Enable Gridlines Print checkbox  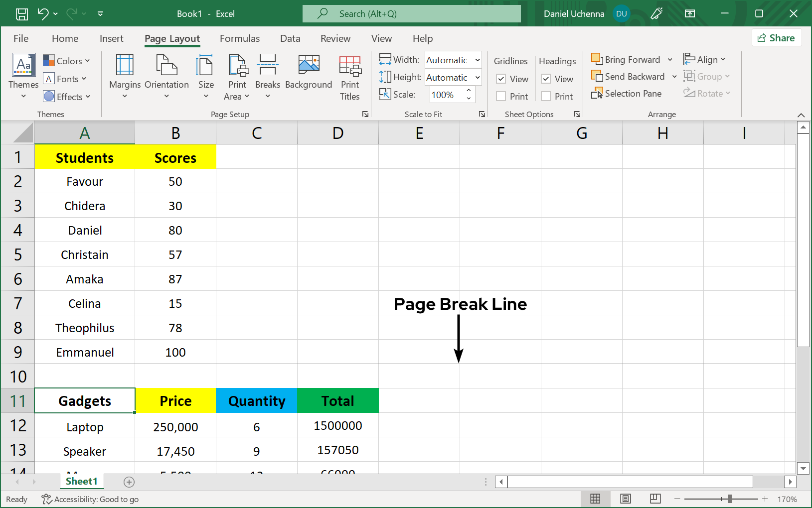tap(501, 97)
